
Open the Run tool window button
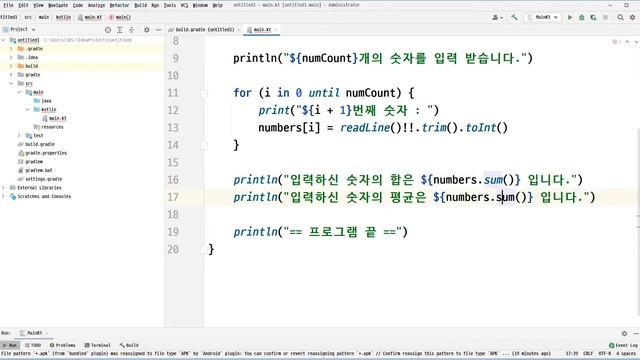(x=9, y=345)
